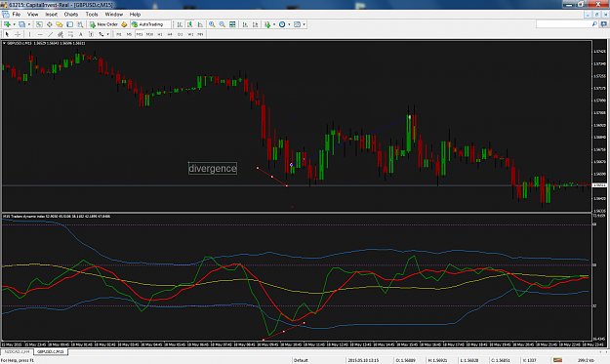Image resolution: width=610 pixels, height=364 pixels.
Task: Open the View menu
Action: point(32,15)
